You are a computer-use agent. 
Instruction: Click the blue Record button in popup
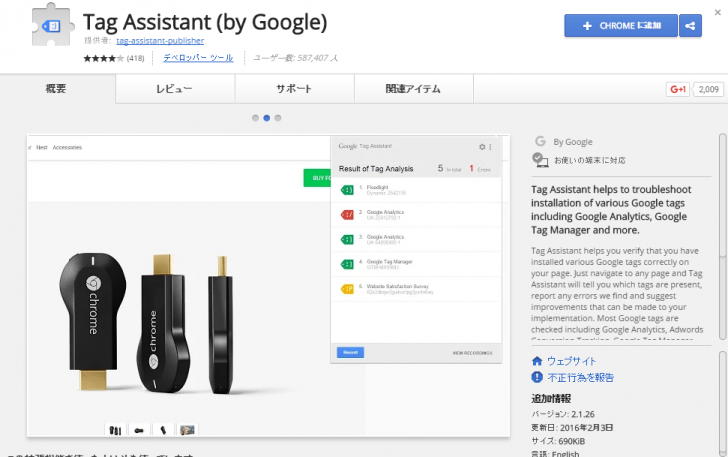(x=351, y=353)
